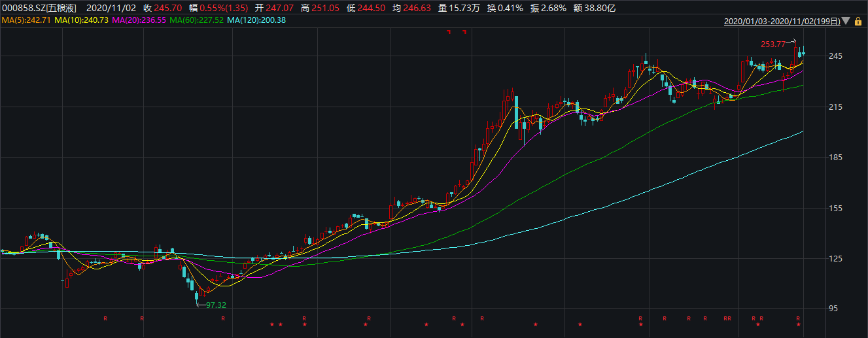The height and width of the screenshot is (338, 868).
Task: Click the opening price 247.07
Action: click(x=281, y=8)
